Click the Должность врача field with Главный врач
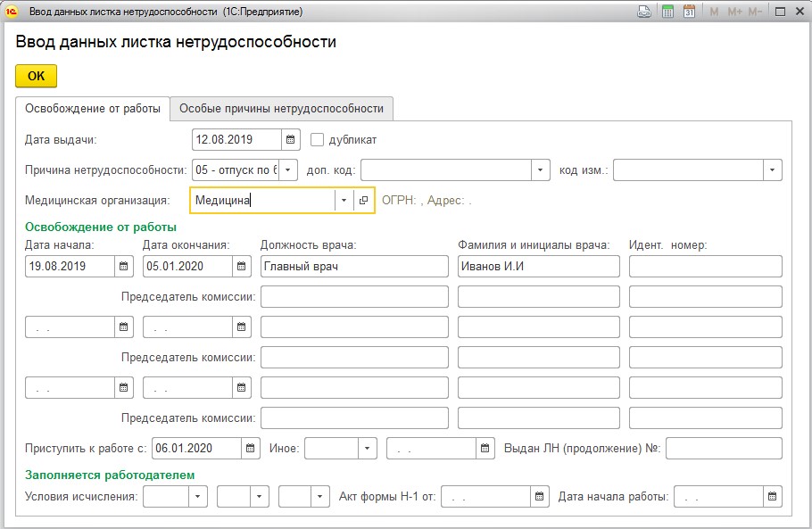The image size is (812, 529). coord(353,266)
